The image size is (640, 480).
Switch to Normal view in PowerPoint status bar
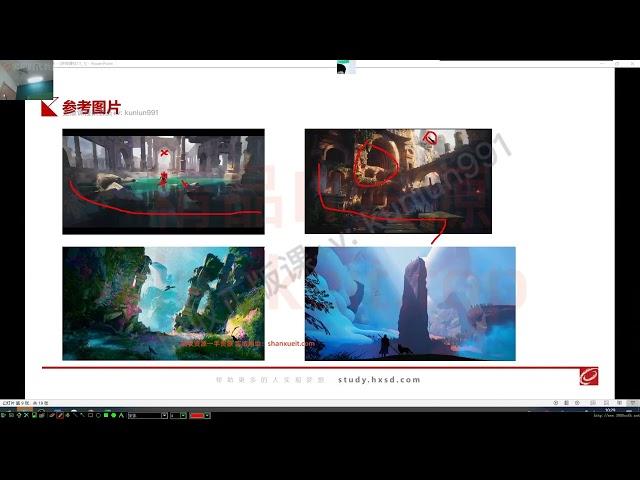(x=593, y=403)
